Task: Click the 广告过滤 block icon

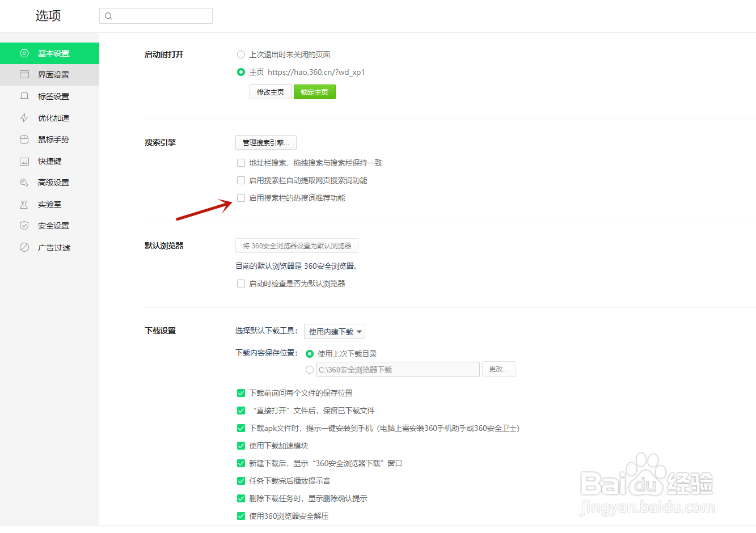Action: pos(24,248)
